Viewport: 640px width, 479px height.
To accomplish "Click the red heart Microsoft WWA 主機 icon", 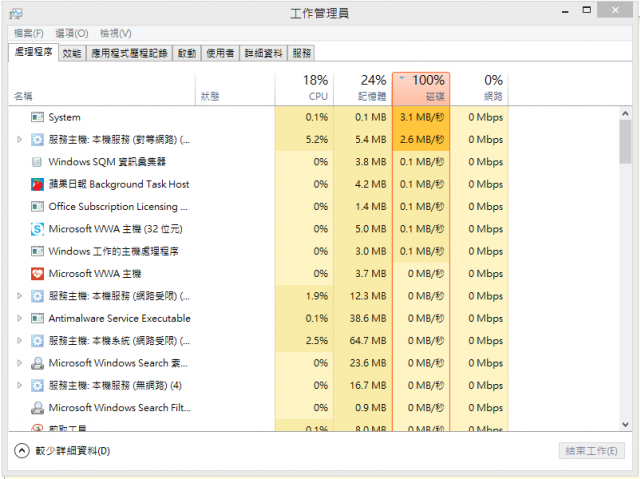I will 37,273.
